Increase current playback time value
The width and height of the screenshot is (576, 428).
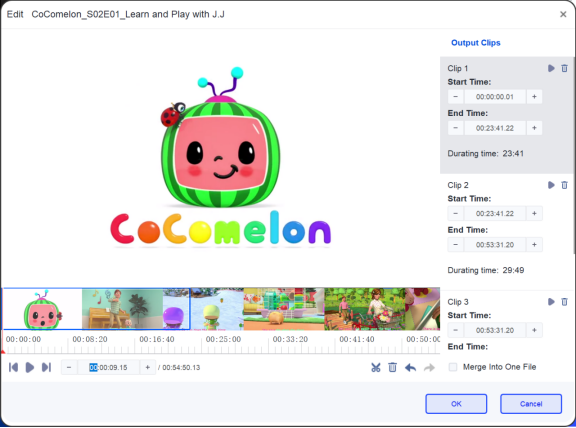147,367
